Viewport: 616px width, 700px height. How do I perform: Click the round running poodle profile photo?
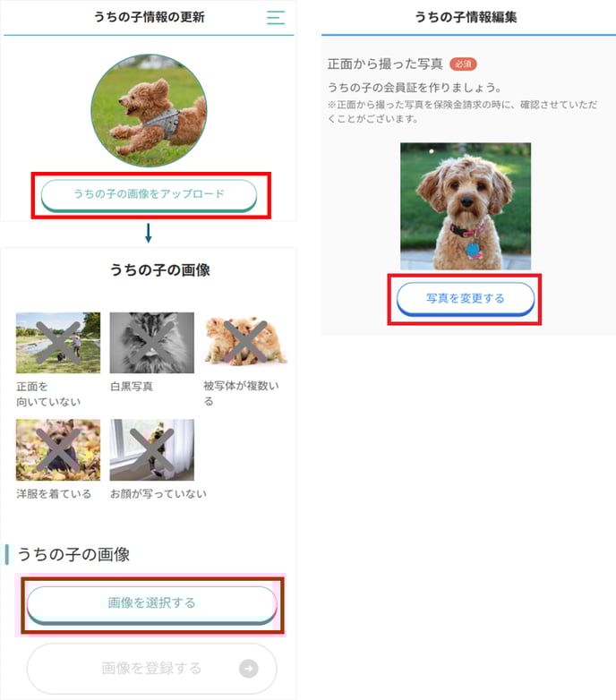(x=150, y=111)
